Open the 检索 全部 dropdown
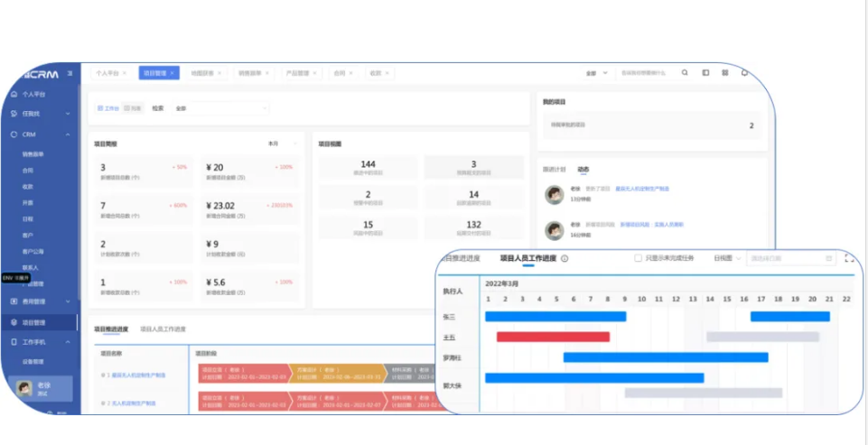The width and height of the screenshot is (868, 445). 220,108
